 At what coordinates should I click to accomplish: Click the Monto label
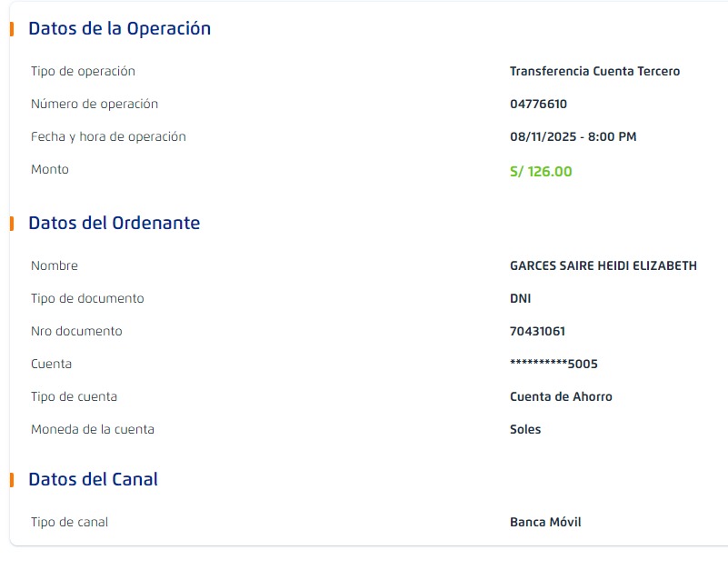[x=50, y=169]
